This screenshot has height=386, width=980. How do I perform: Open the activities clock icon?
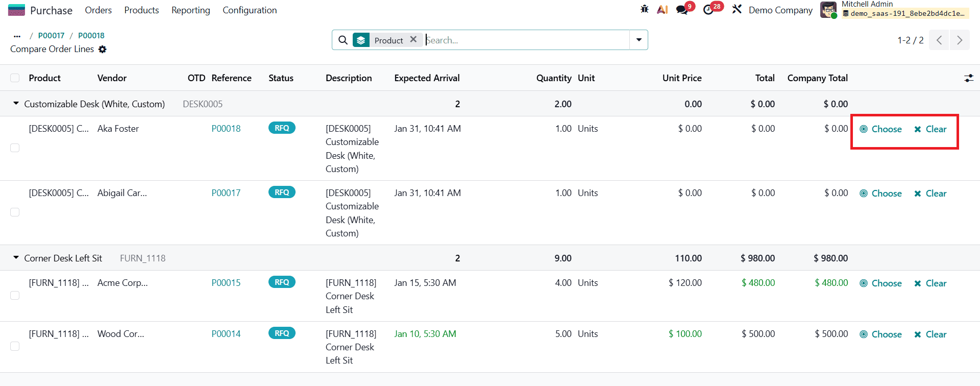click(708, 10)
